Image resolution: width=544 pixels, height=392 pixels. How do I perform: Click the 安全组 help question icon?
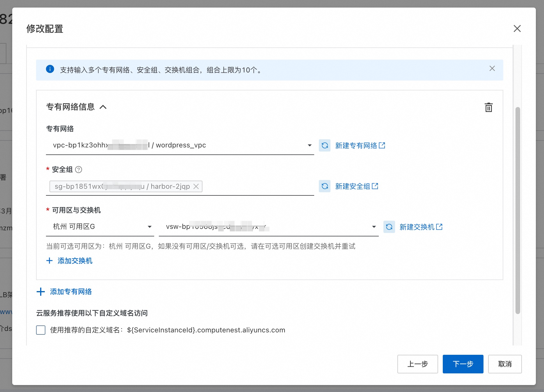[x=79, y=170]
